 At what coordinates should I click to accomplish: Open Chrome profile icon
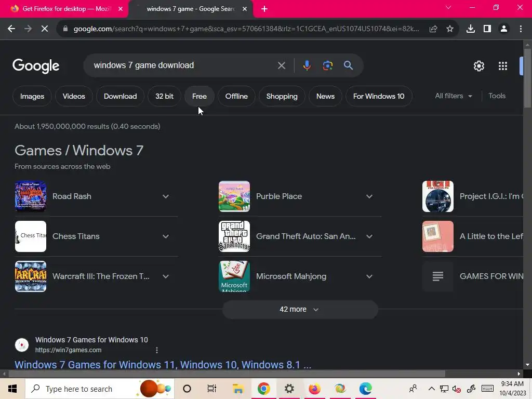504,29
